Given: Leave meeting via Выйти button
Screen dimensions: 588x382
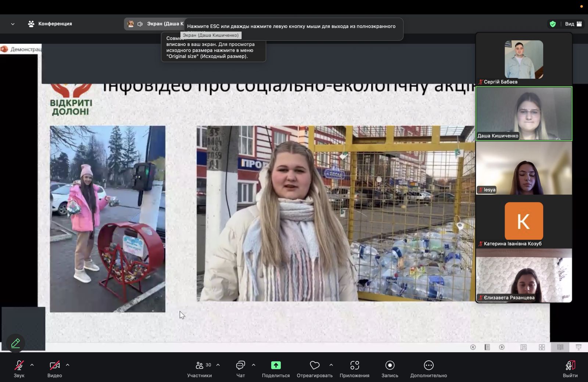Looking at the screenshot, I should [570, 365].
